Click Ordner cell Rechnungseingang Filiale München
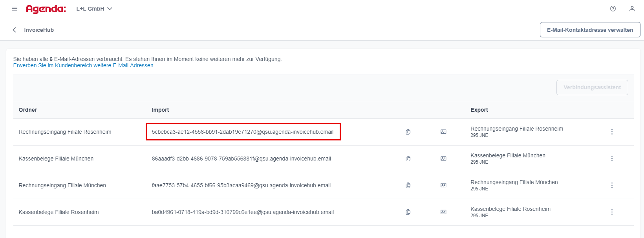 (x=62, y=185)
